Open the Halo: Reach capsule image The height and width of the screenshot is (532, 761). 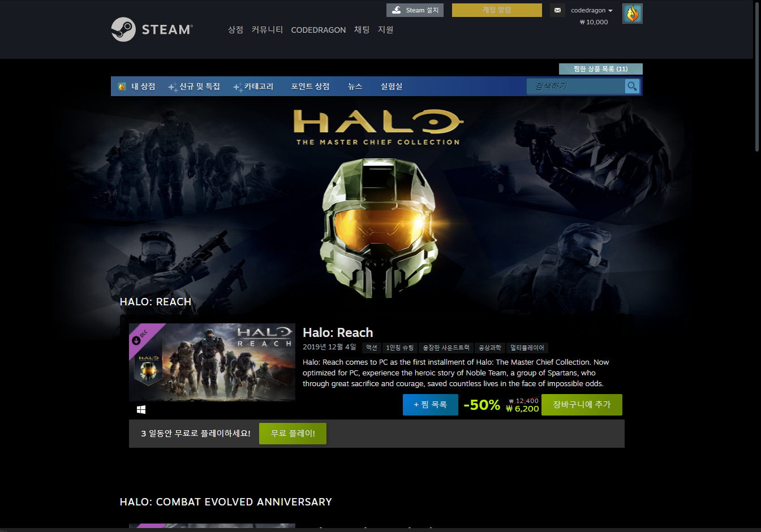pos(212,362)
